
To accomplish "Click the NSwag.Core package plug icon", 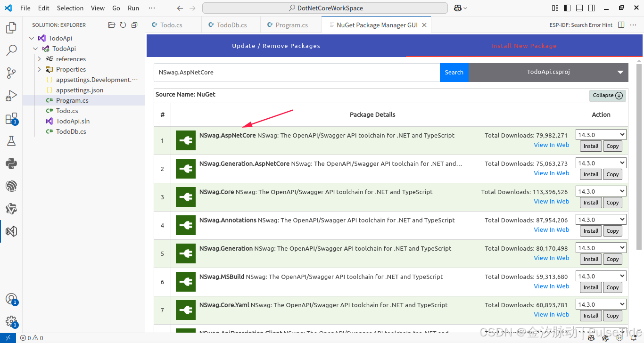I will click(x=186, y=197).
